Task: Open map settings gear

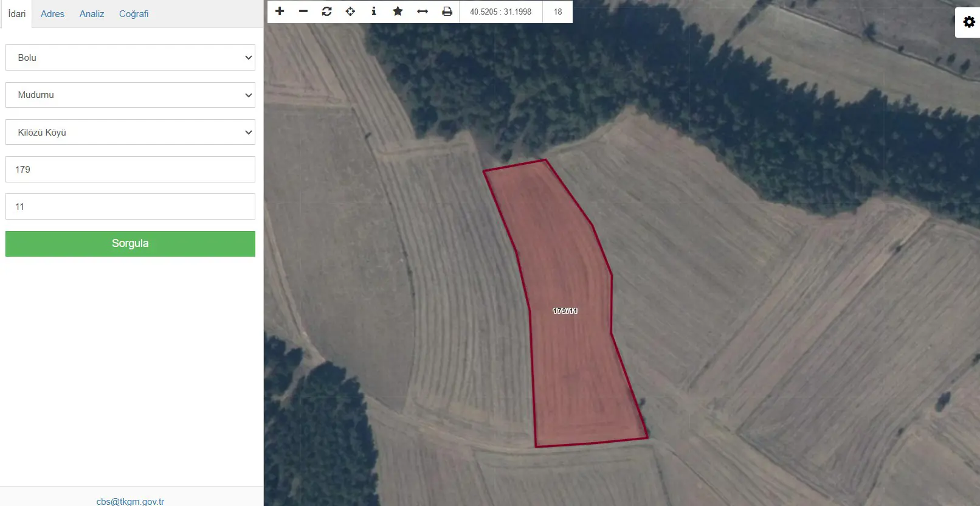Action: click(969, 22)
